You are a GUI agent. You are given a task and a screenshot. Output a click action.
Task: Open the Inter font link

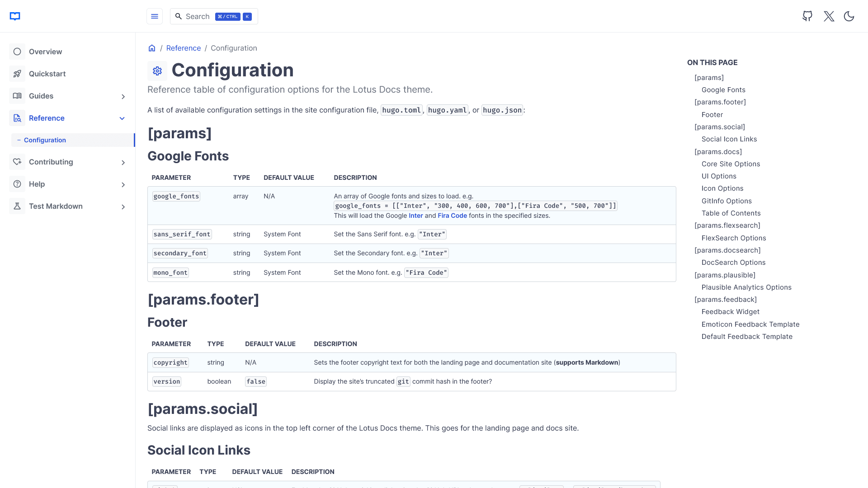coord(415,216)
